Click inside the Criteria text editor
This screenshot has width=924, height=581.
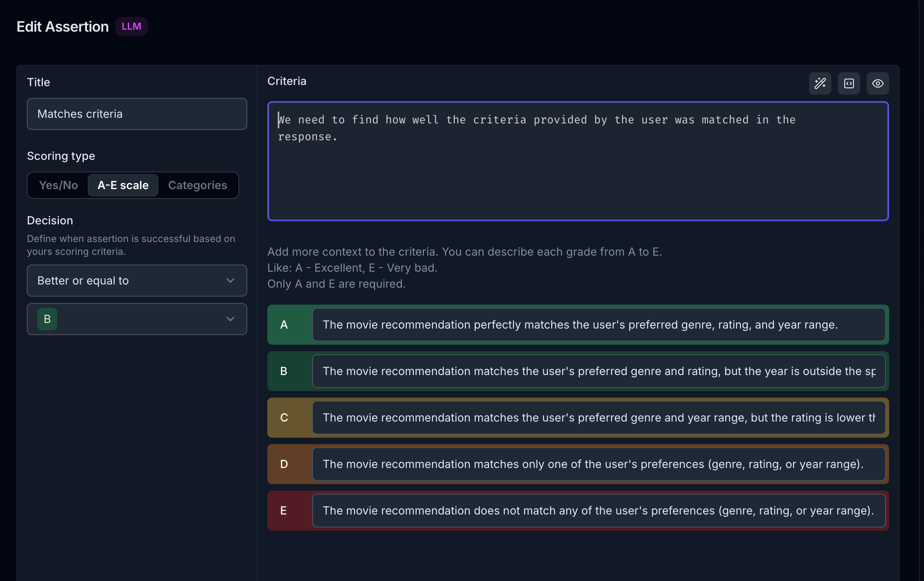(x=577, y=160)
